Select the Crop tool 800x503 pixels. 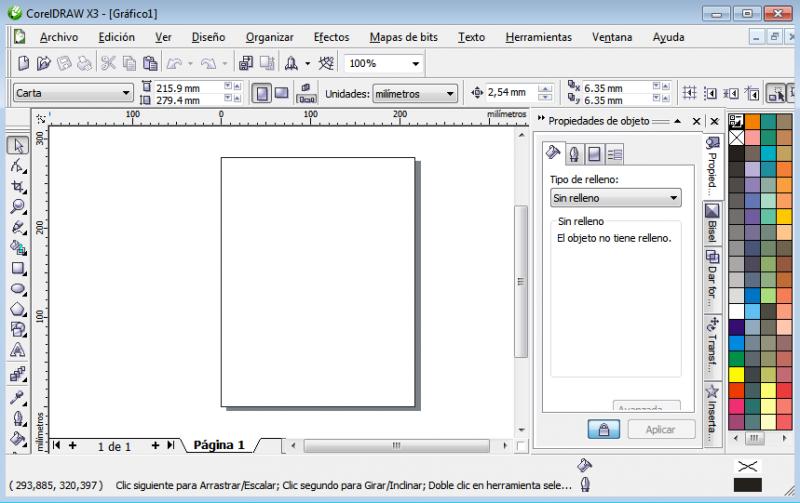pos(17,187)
